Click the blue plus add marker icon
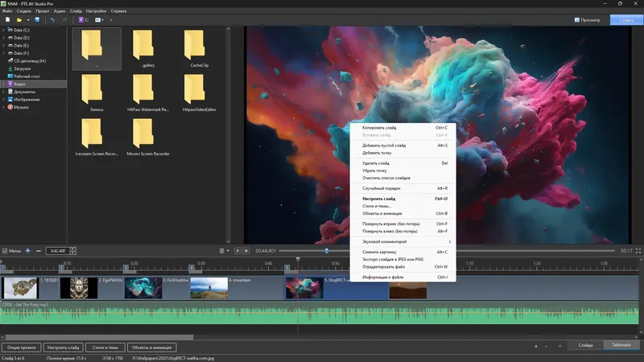Image resolution: width=644 pixels, height=362 pixels. (28, 251)
